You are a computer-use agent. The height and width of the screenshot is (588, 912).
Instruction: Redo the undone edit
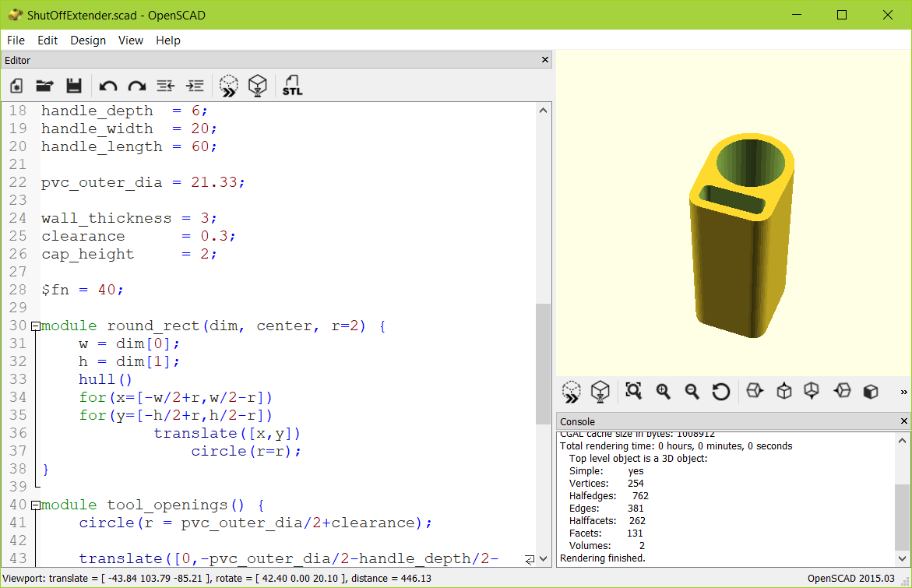tap(137, 86)
